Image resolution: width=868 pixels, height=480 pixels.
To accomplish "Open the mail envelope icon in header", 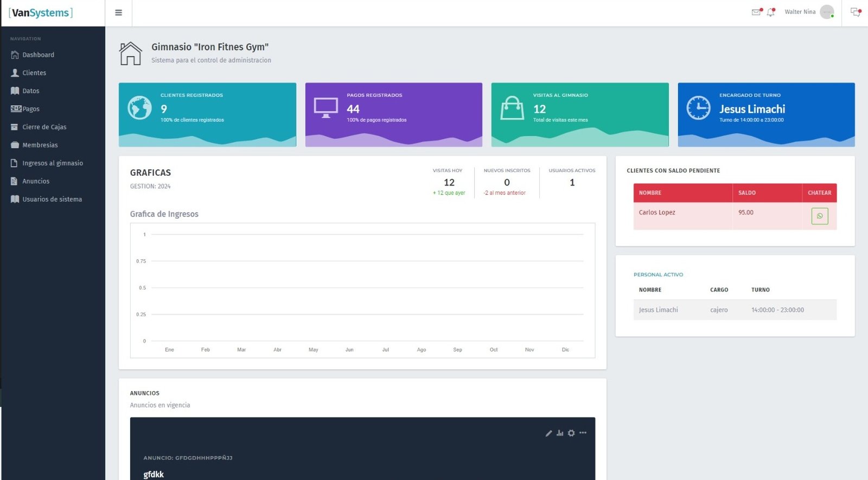I will (756, 12).
